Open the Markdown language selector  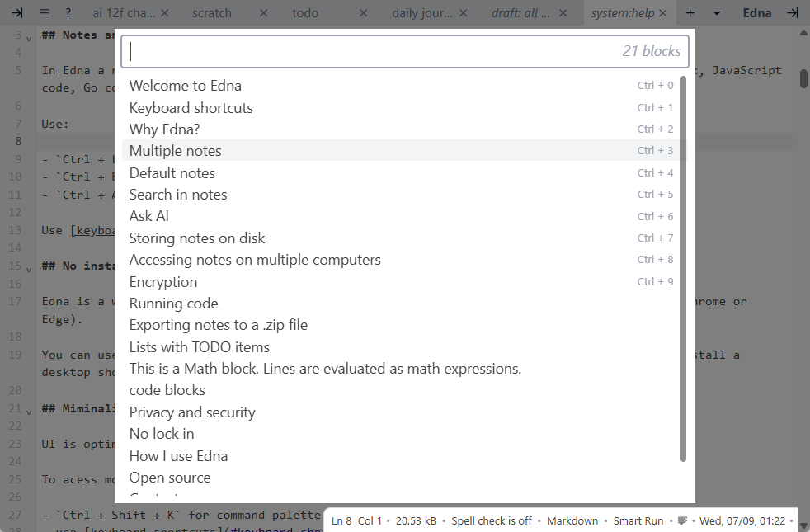click(572, 520)
